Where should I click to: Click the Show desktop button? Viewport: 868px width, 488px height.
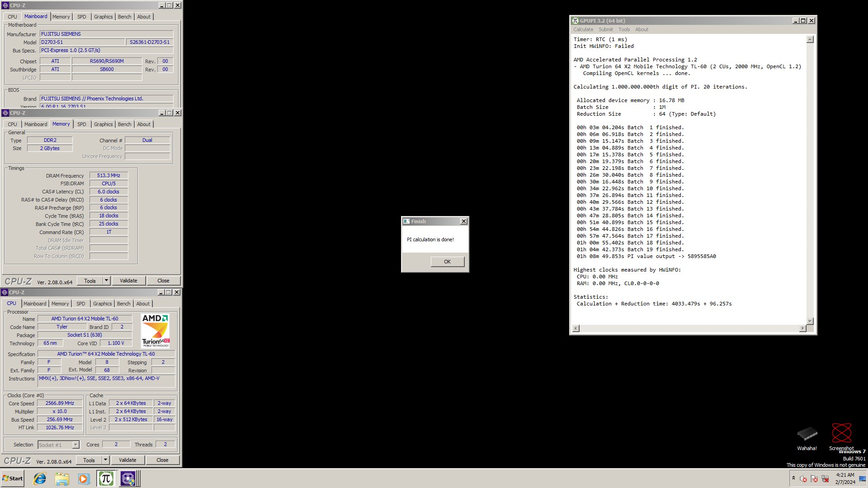[863, 479]
